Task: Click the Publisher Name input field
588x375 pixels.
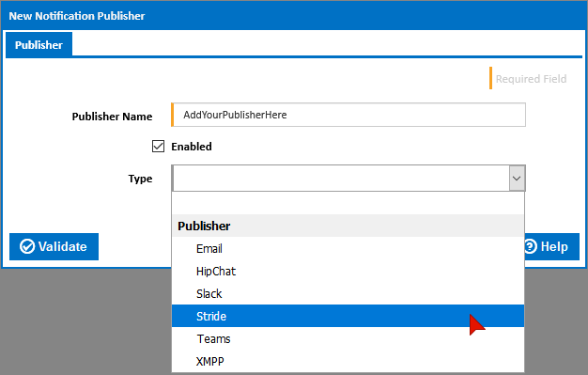Action: pos(348,115)
